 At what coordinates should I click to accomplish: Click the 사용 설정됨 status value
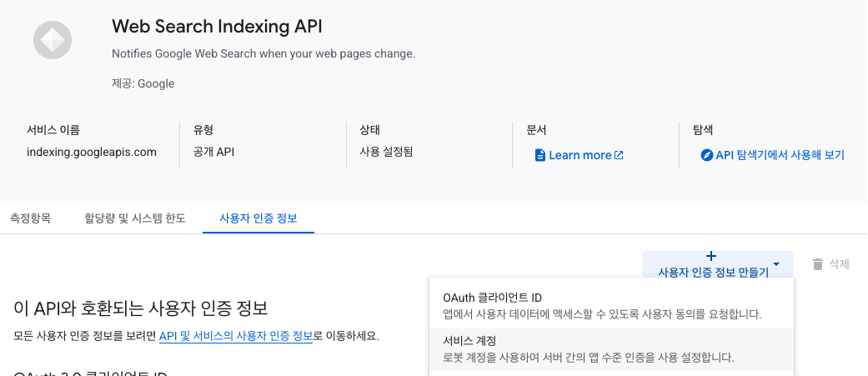(386, 153)
